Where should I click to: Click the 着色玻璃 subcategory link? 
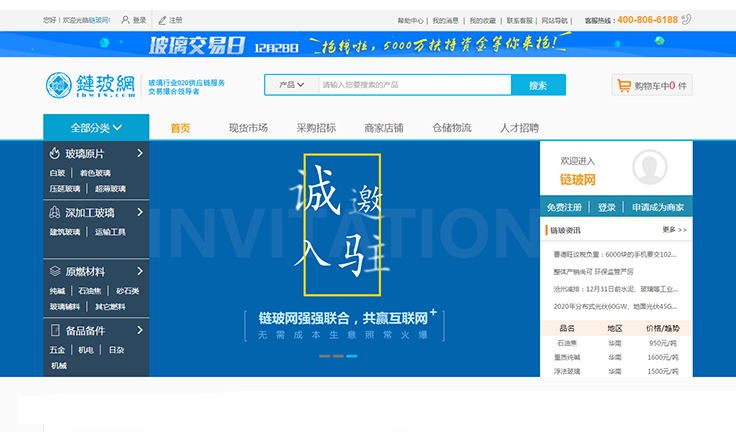point(95,173)
